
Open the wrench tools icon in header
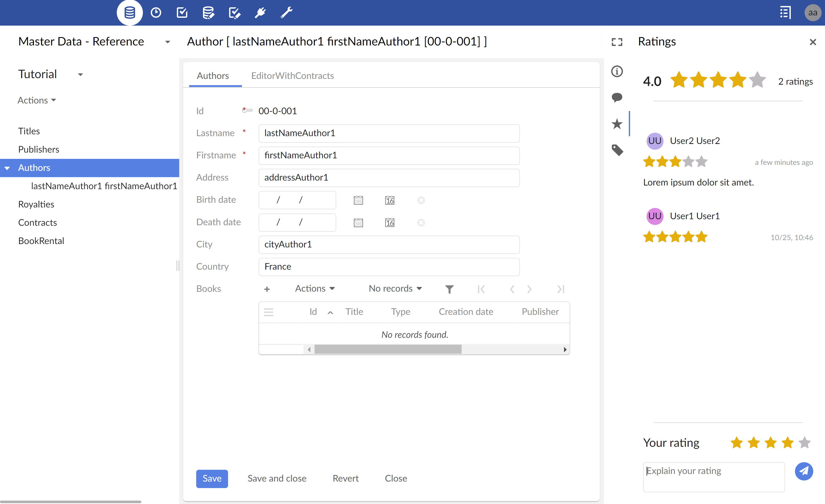[x=286, y=13]
